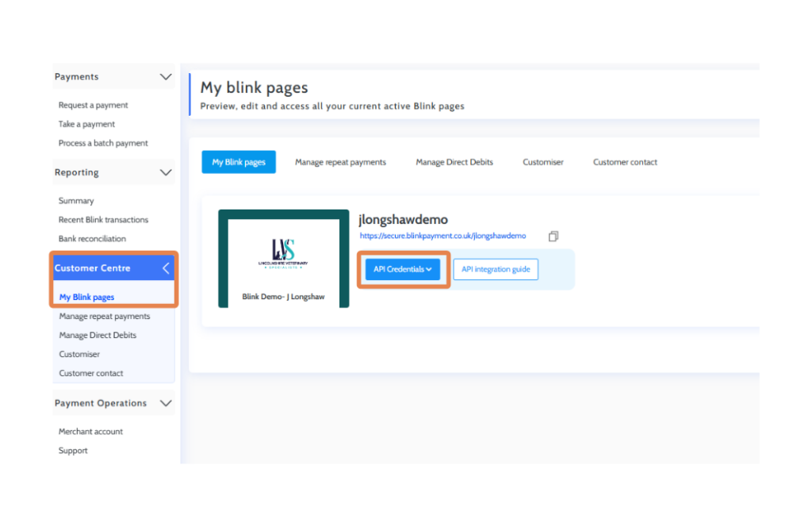
Task: Copy the Blink page URL with the copy icon
Action: 553,237
